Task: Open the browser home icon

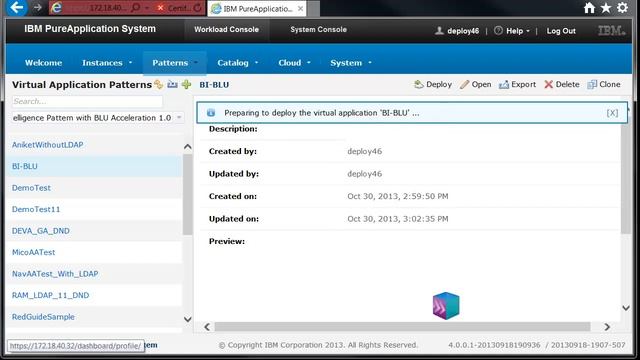Action: pos(589,8)
